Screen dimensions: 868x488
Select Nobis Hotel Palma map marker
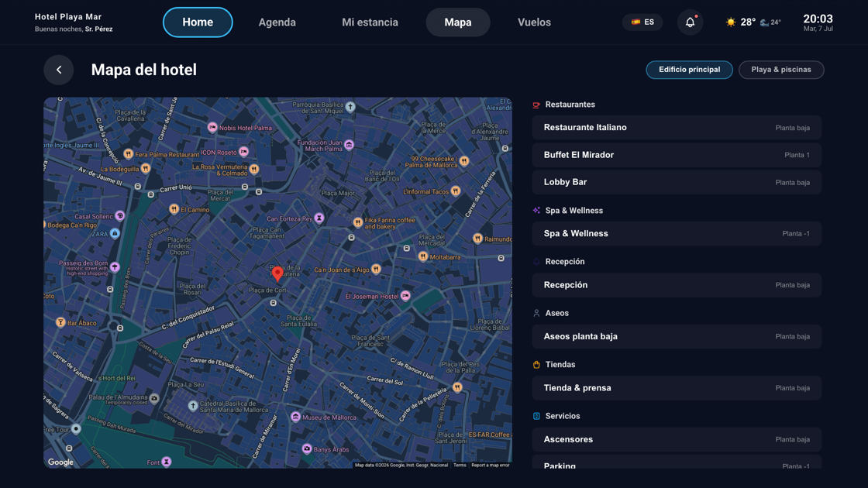point(212,128)
